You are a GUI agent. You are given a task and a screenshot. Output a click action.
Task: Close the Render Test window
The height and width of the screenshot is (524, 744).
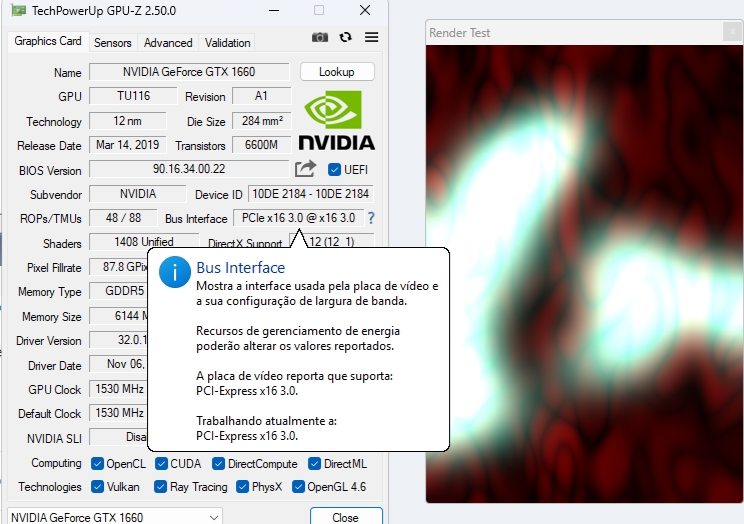tap(733, 32)
